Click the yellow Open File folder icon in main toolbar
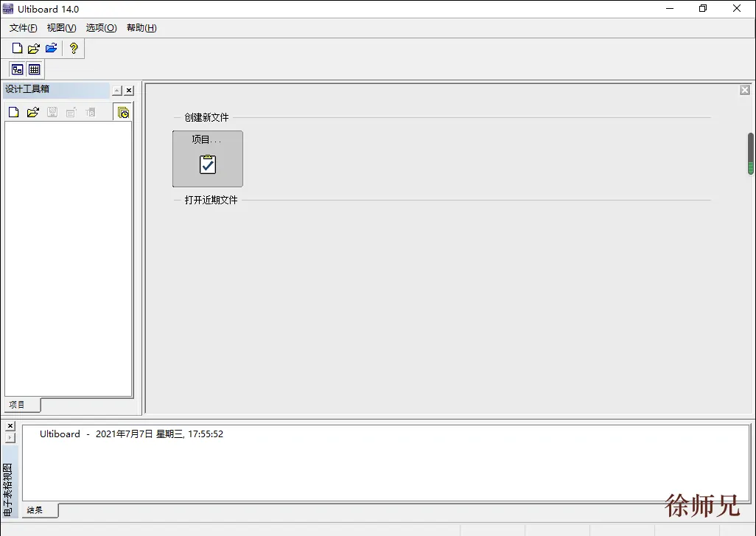756x536 pixels. tap(34, 48)
